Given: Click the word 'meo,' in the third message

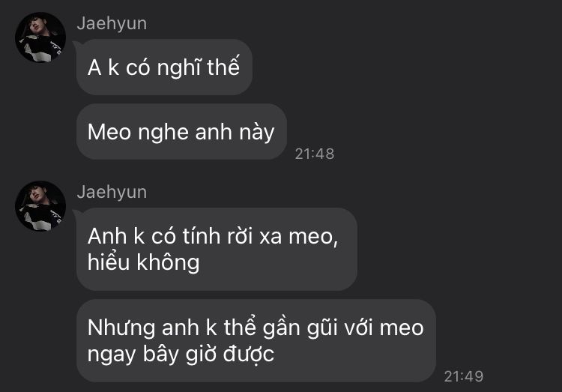Looking at the screenshot, I should click(x=313, y=237).
